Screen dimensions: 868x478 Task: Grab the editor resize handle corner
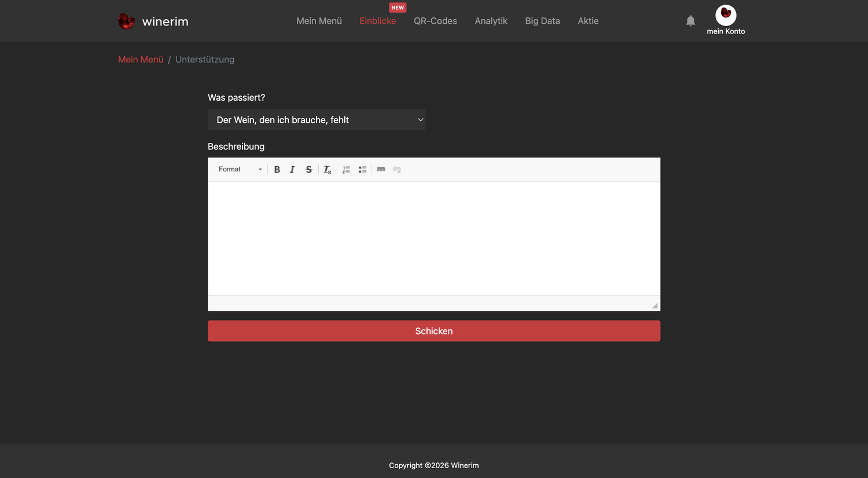click(655, 306)
